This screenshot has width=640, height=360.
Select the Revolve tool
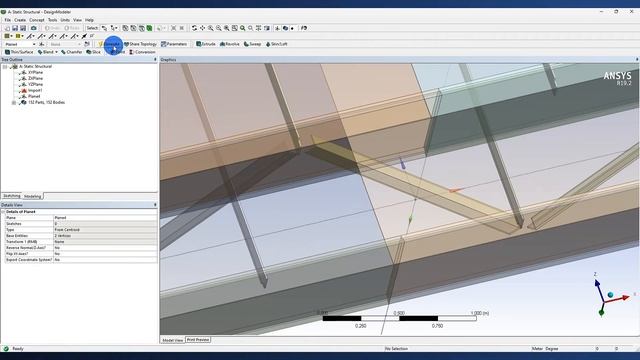229,44
